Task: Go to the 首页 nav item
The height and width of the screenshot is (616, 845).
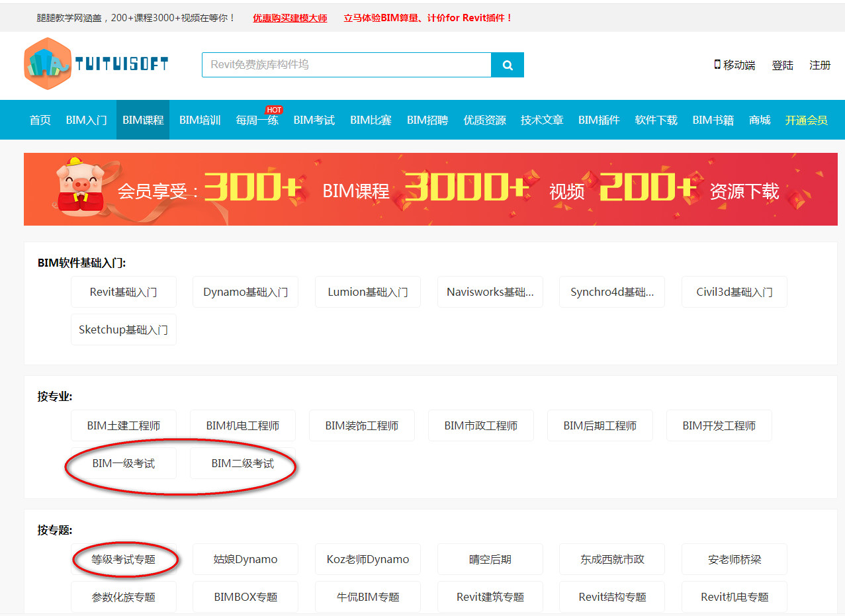Action: click(x=40, y=120)
